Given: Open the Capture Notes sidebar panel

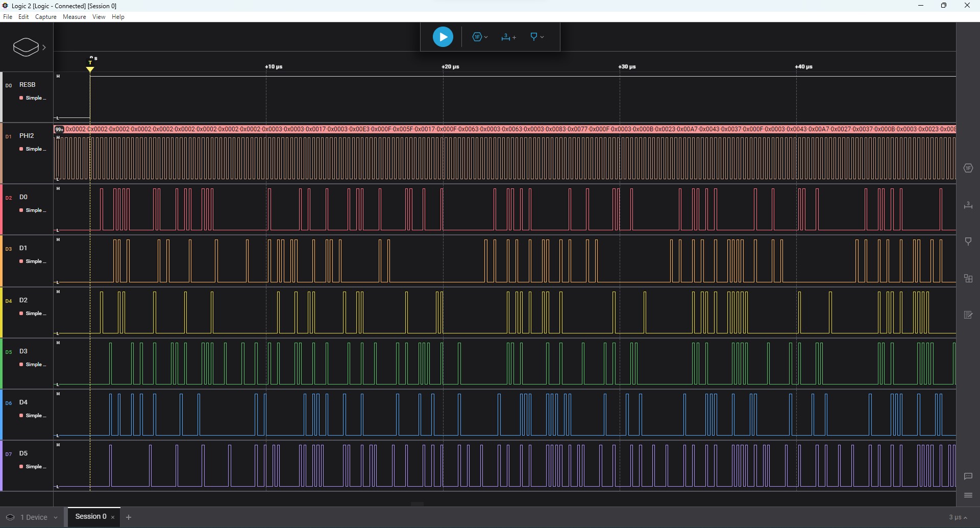Looking at the screenshot, I should [x=968, y=315].
